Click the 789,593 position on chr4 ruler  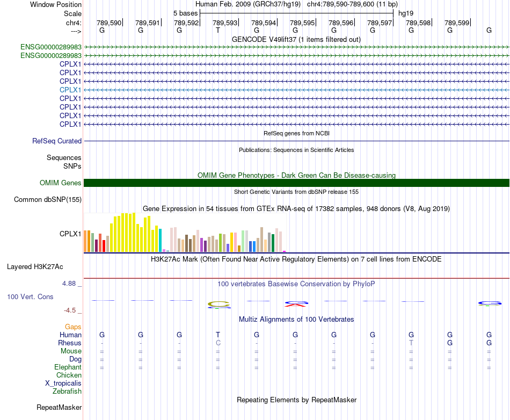[x=225, y=23]
